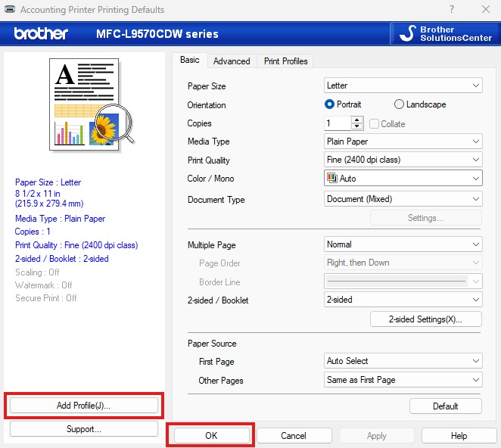Click 'Copies : 1' summary text
Image resolution: width=501 pixels, height=448 pixels.
(x=33, y=232)
